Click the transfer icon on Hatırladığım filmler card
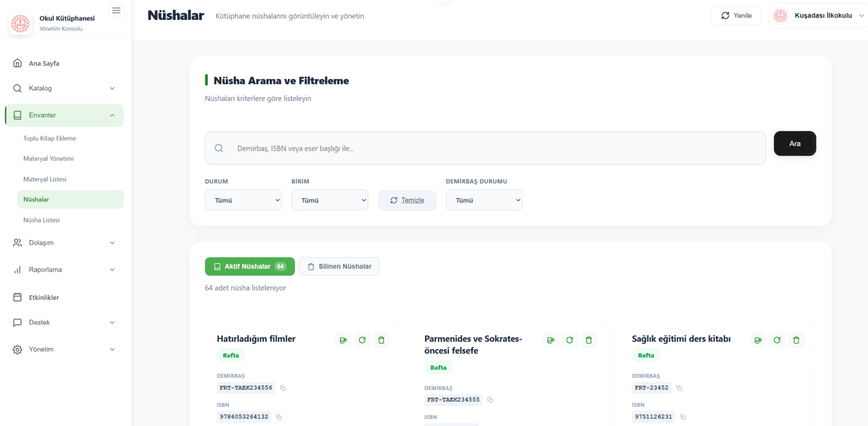This screenshot has width=868, height=426. [x=343, y=340]
